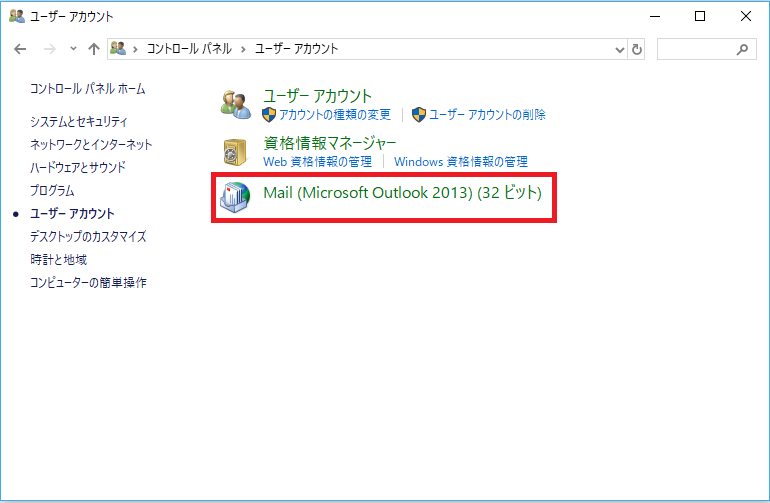
Task: Click the shield icon beside アカウントの種類の変更
Action: (269, 115)
